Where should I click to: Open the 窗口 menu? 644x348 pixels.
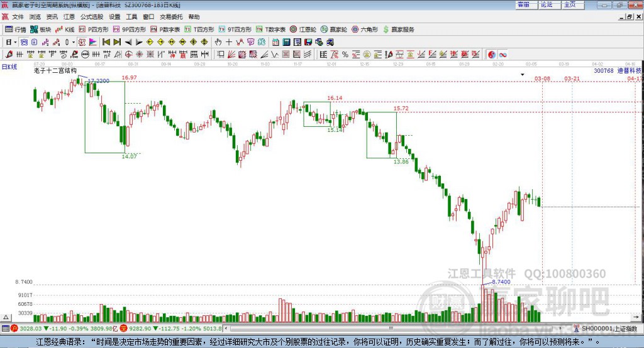coord(148,17)
